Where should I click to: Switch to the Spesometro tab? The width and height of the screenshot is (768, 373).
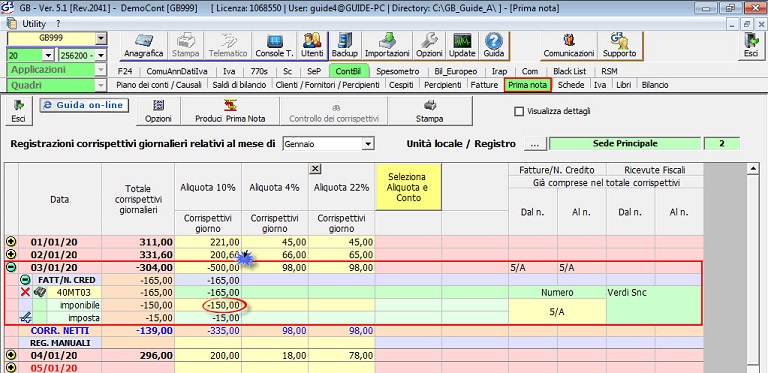397,71
